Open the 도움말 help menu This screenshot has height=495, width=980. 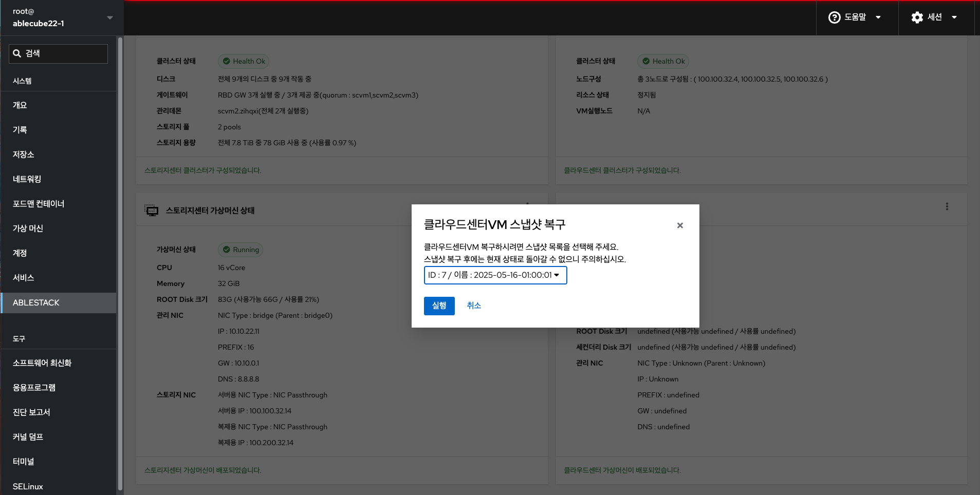855,17
